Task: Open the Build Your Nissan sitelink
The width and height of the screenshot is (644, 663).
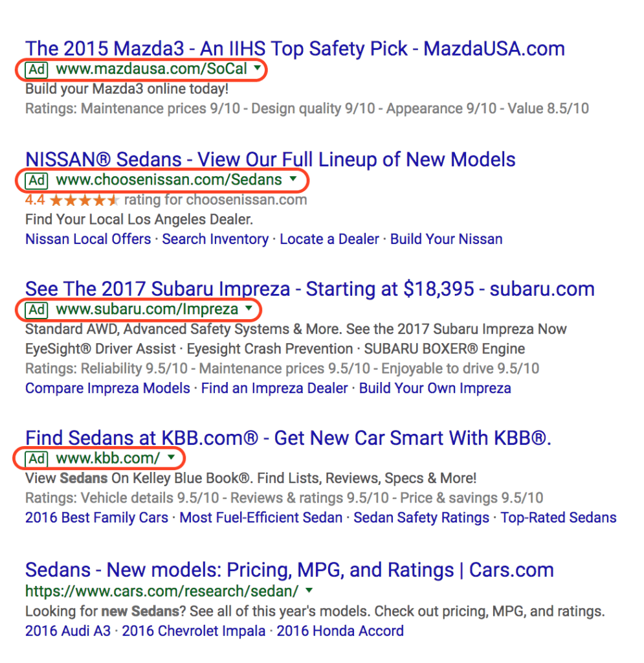Action: point(446,240)
